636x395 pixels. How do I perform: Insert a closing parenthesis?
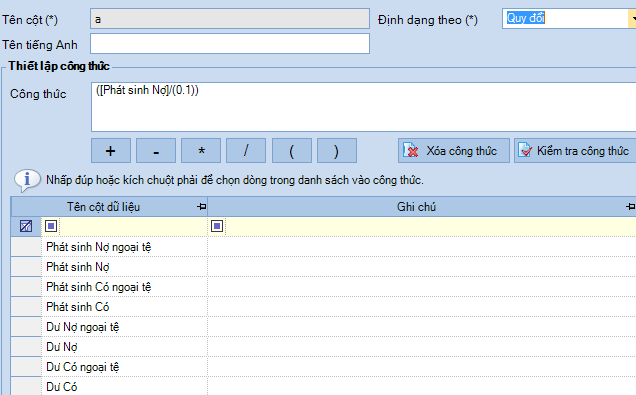337,151
